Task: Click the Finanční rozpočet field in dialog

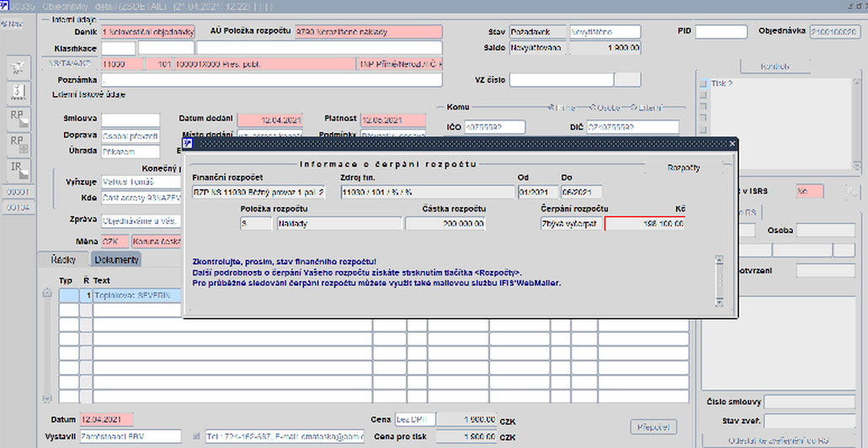Action: click(x=259, y=192)
